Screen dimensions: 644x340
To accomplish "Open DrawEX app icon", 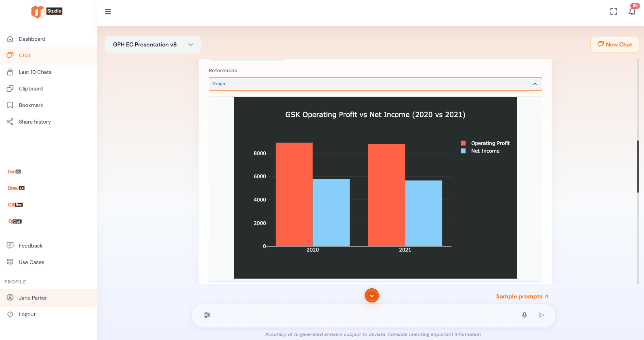I will 16,188.
